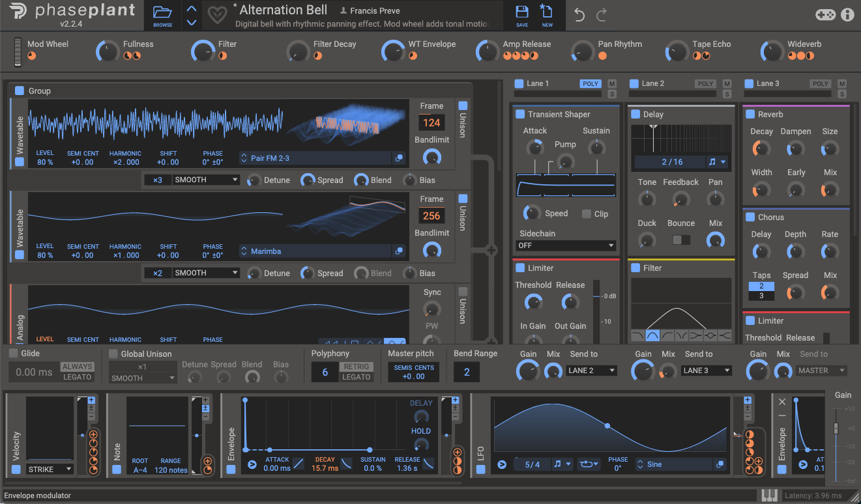Viewport: 861px width, 504px height.
Task: Toggle Unison for the Pair FM wavetable
Action: point(463,106)
